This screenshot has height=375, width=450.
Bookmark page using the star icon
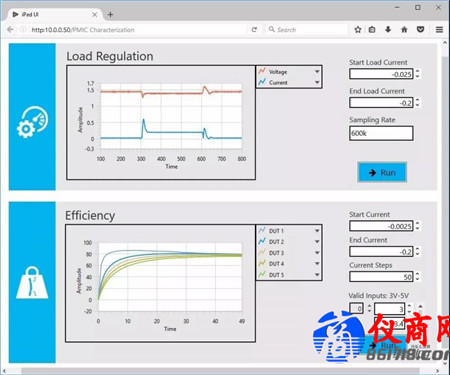[358, 30]
